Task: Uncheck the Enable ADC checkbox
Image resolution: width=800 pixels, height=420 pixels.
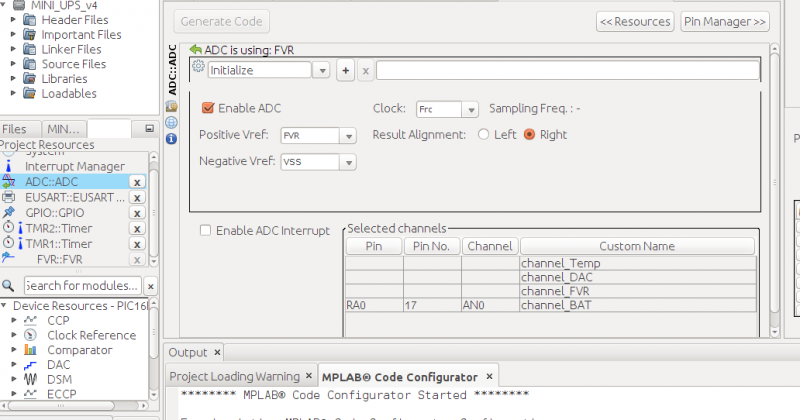Action: [x=208, y=108]
